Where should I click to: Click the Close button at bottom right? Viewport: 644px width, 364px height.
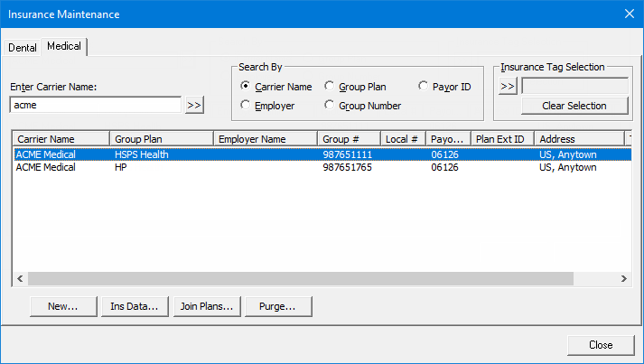[600, 344]
